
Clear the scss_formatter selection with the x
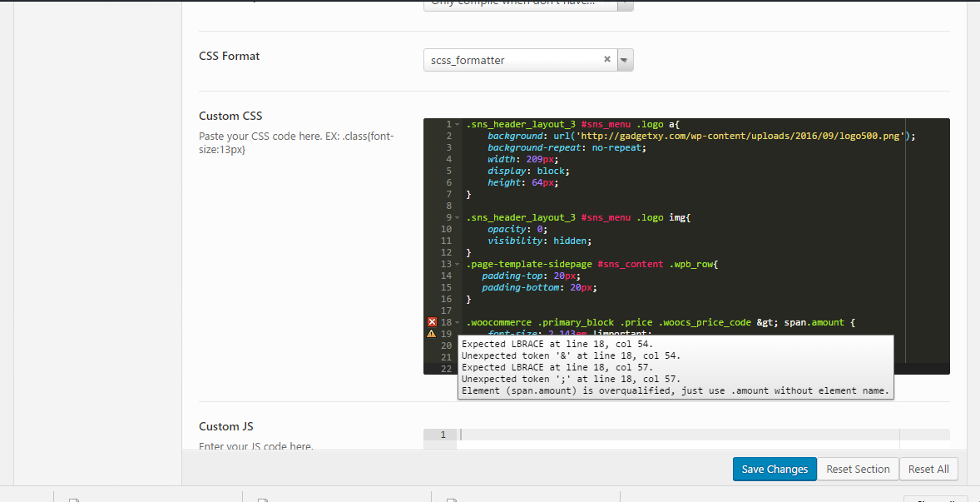point(606,60)
